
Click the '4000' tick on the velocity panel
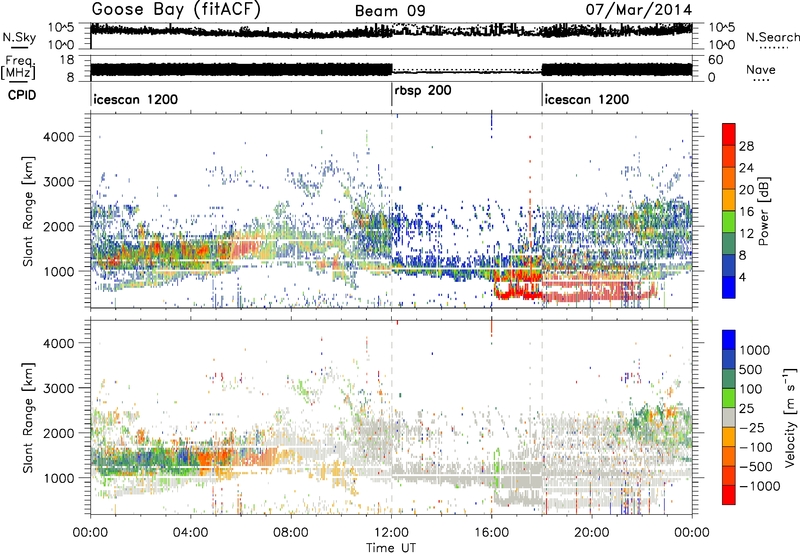59,343
